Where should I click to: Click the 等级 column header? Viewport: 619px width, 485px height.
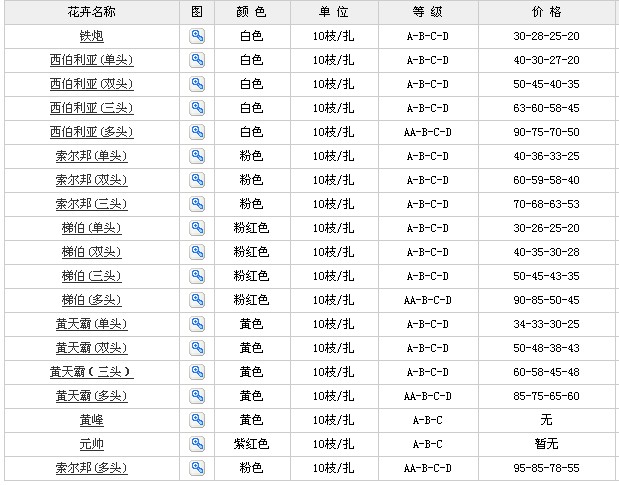(428, 12)
